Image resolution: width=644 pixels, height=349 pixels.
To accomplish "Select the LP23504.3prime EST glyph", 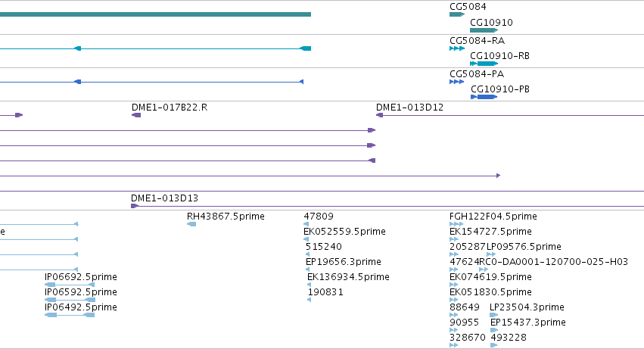I will point(493,315).
